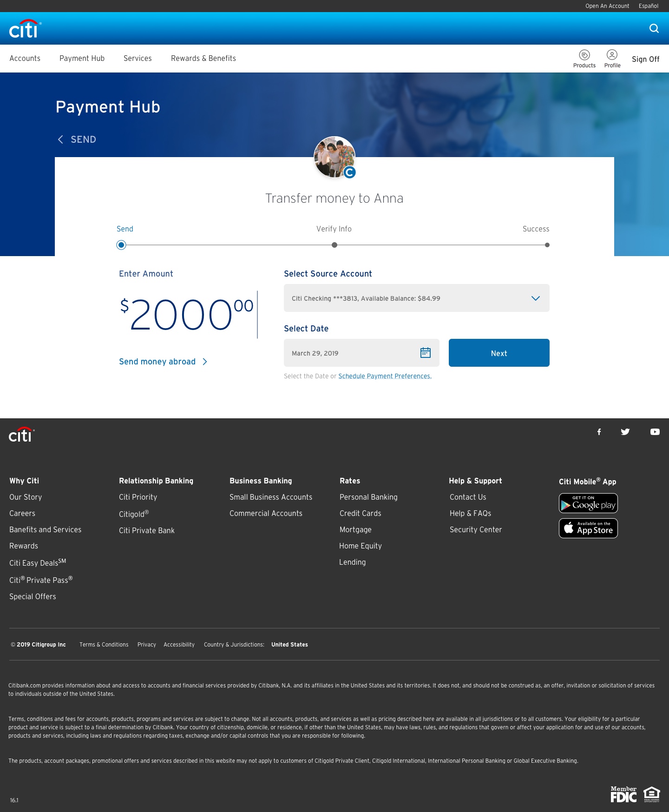
Task: Open the search magnifier icon
Action: [x=654, y=28]
